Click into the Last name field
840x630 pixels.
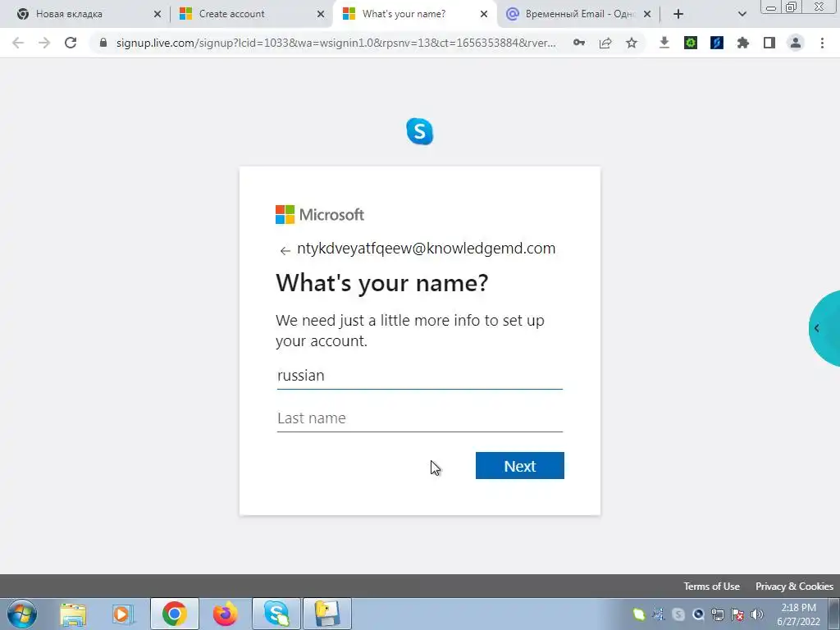419,418
